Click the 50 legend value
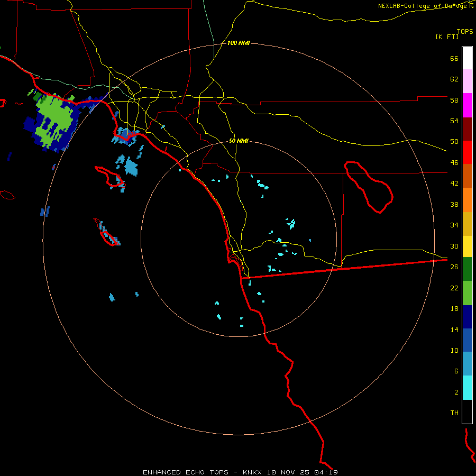Image resolution: width=476 pixels, height=476 pixels. click(x=454, y=142)
